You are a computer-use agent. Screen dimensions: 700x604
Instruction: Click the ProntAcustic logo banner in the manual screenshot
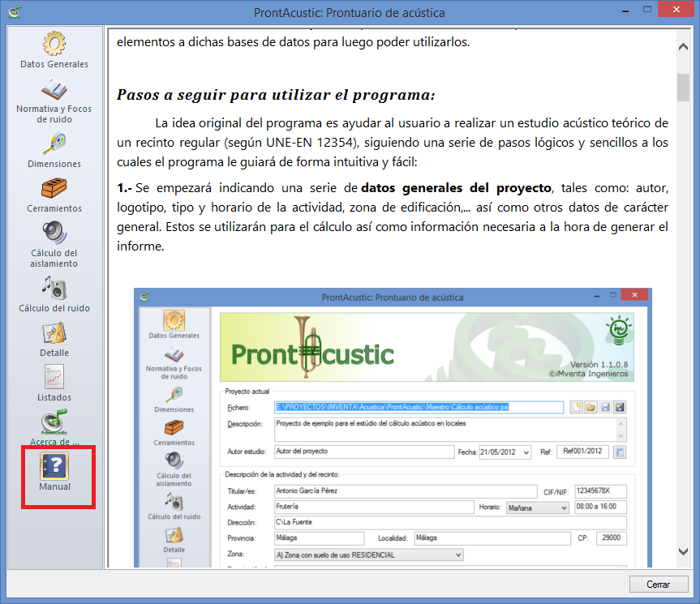tap(427, 347)
